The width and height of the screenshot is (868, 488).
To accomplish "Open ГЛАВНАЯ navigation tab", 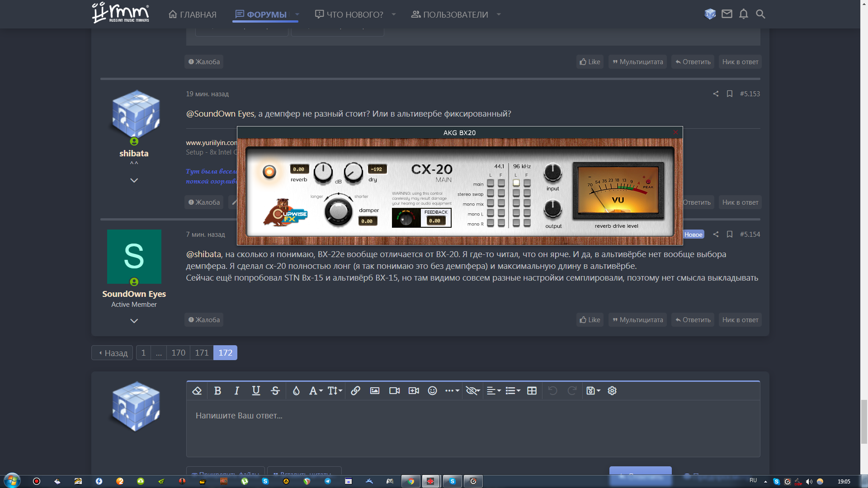I will pos(193,14).
